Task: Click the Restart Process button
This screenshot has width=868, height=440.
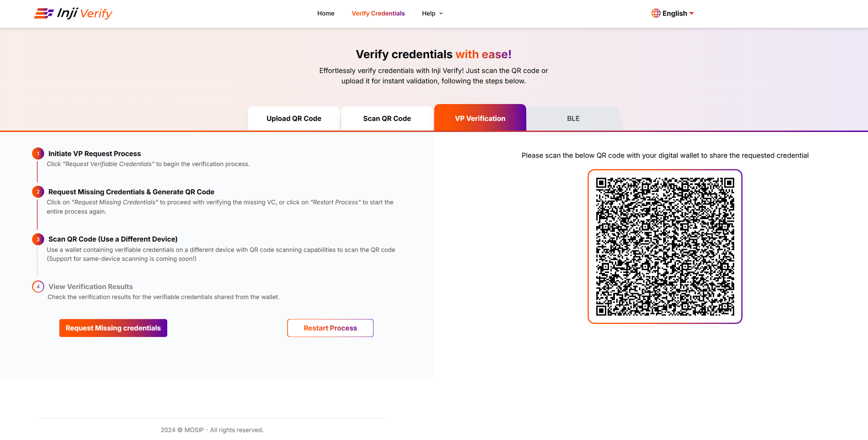Action: coord(330,328)
